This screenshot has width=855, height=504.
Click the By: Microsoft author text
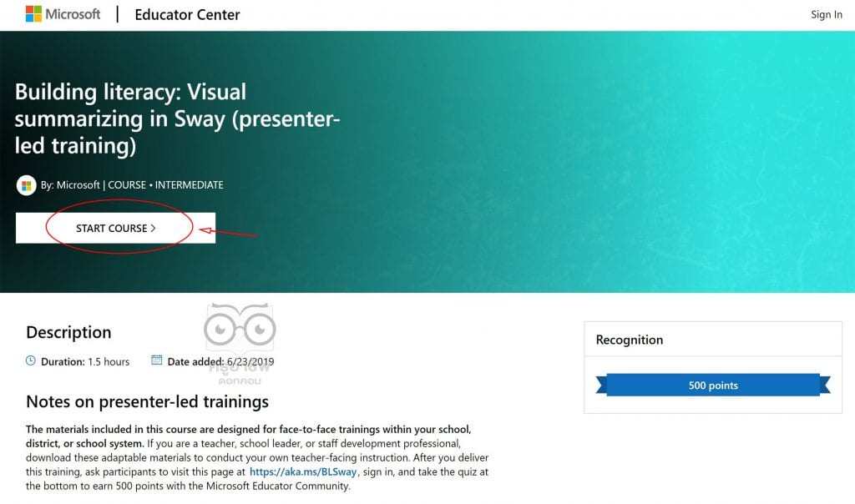pyautogui.click(x=70, y=185)
